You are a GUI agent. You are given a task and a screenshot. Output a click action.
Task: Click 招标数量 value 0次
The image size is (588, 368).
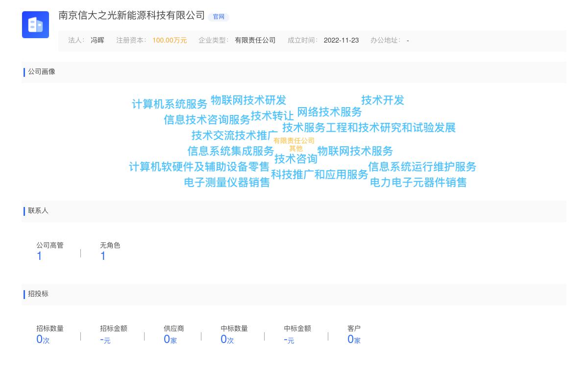[x=43, y=340]
